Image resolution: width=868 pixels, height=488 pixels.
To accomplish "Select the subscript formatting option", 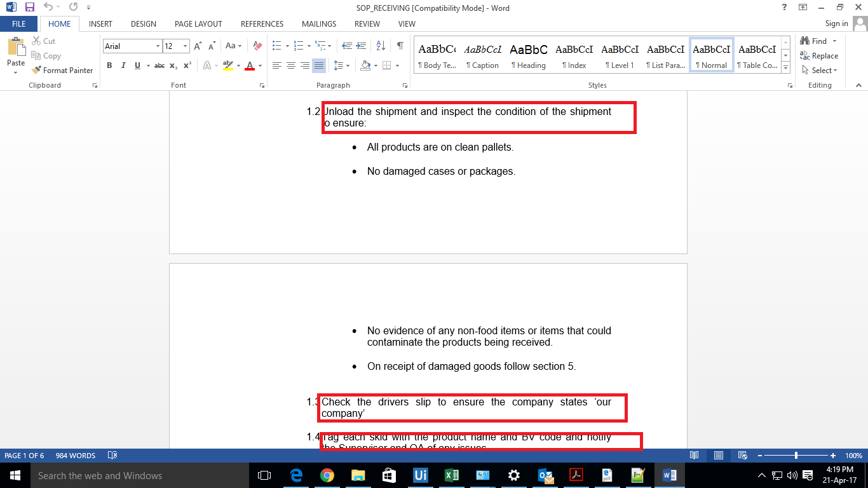I will pyautogui.click(x=173, y=65).
